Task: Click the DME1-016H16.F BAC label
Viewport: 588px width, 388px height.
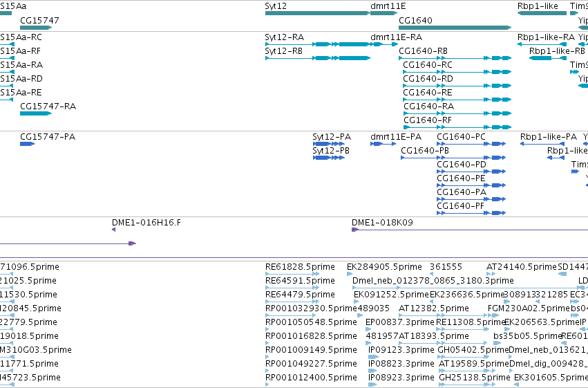Action: [146, 223]
